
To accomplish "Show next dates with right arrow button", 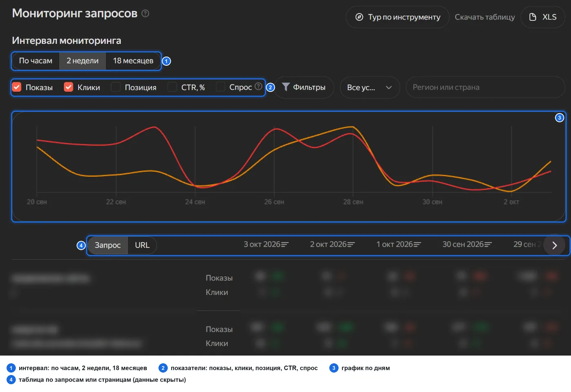I will pyautogui.click(x=554, y=245).
